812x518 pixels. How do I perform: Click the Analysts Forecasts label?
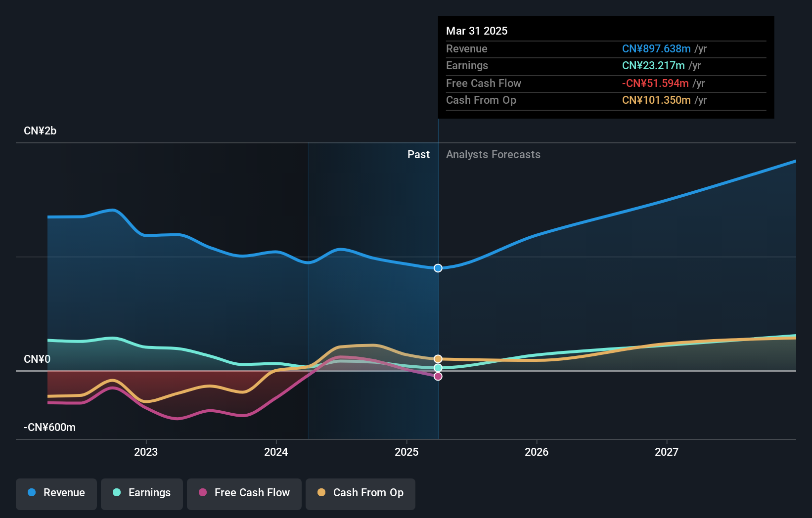[x=493, y=155]
